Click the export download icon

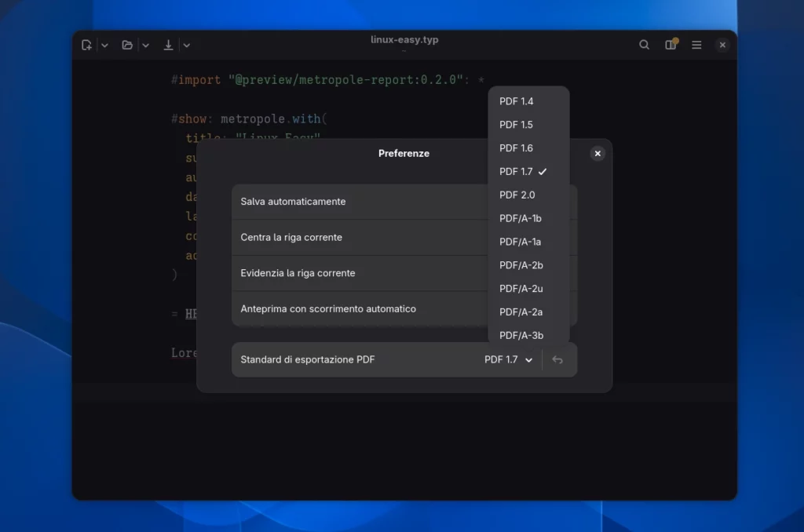[x=168, y=45]
